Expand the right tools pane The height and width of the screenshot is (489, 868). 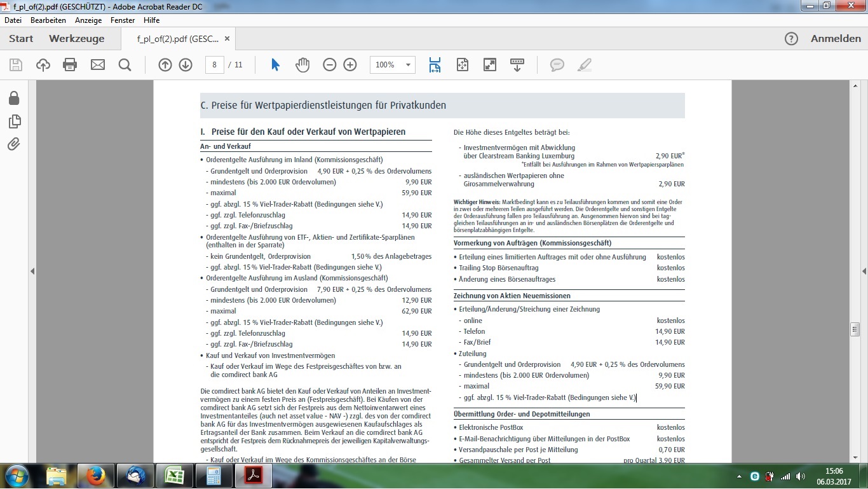point(864,272)
